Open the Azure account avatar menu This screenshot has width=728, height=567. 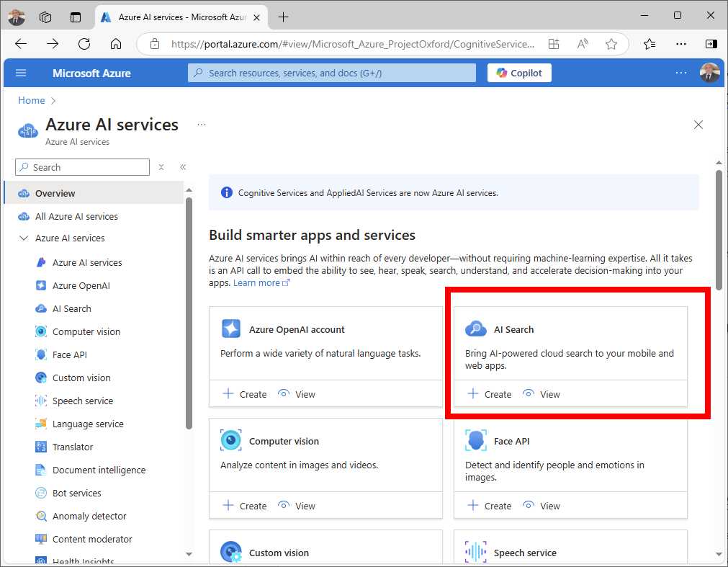tap(709, 73)
